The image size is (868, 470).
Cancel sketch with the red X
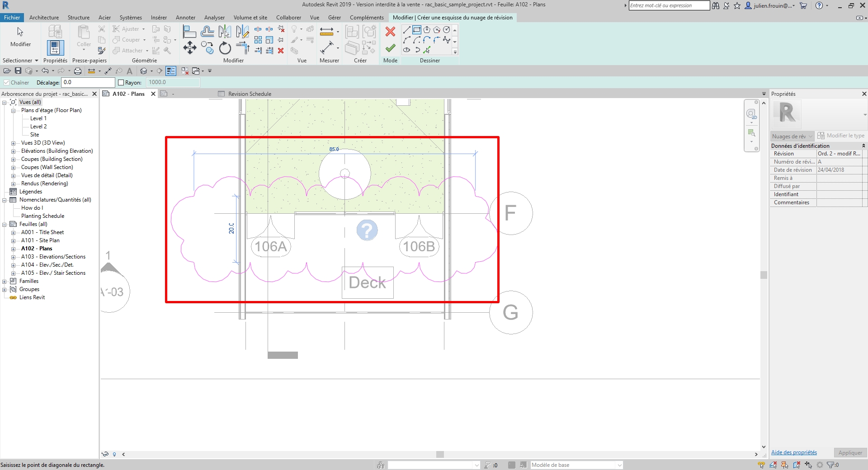(x=390, y=31)
